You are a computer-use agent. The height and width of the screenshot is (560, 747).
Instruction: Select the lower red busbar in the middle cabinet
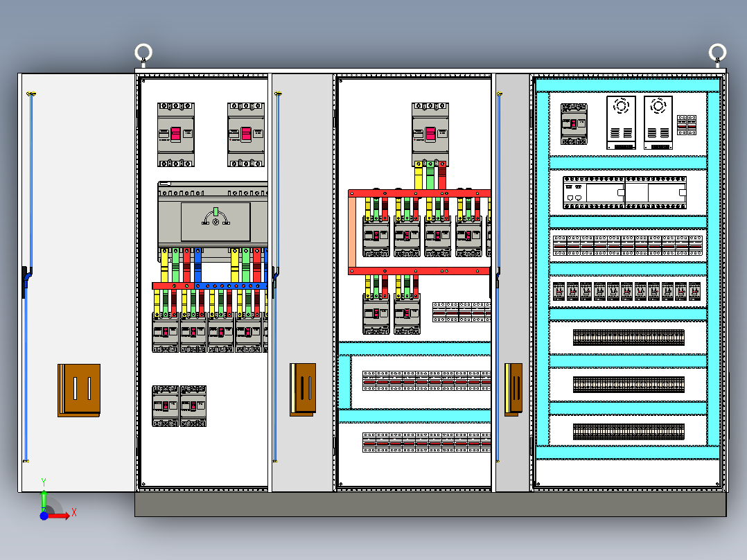pyautogui.click(x=419, y=271)
